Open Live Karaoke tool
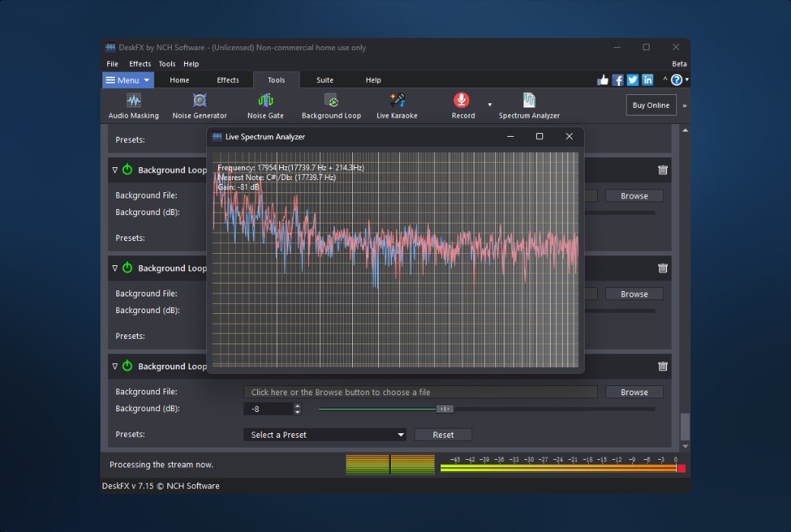 pos(397,106)
